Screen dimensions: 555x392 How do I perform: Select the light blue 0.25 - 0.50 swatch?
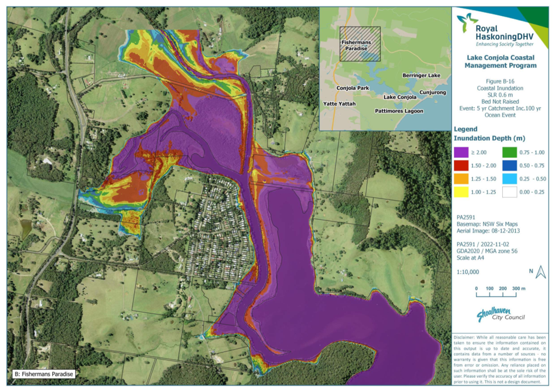point(509,179)
